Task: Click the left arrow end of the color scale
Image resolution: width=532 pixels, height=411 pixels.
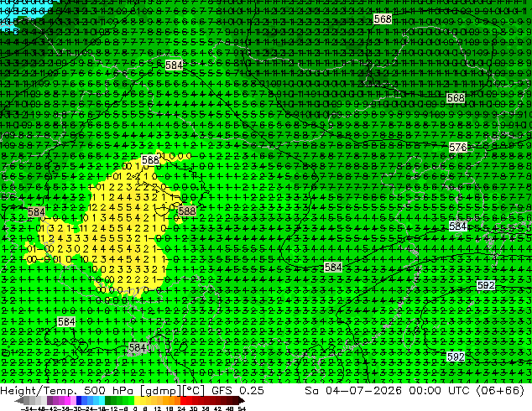Action: tap(18, 400)
